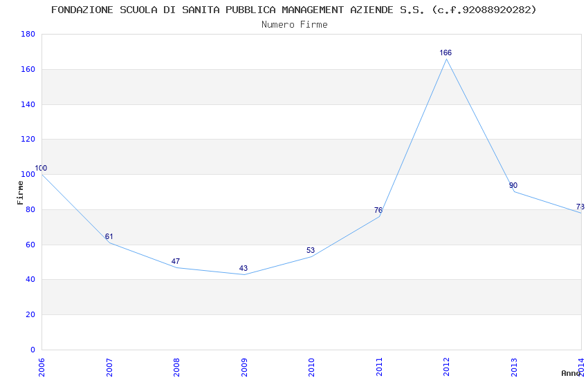Viewport: 588px width, 380px height.
Task: Click the data label 61 for 2007
Action: (x=109, y=236)
